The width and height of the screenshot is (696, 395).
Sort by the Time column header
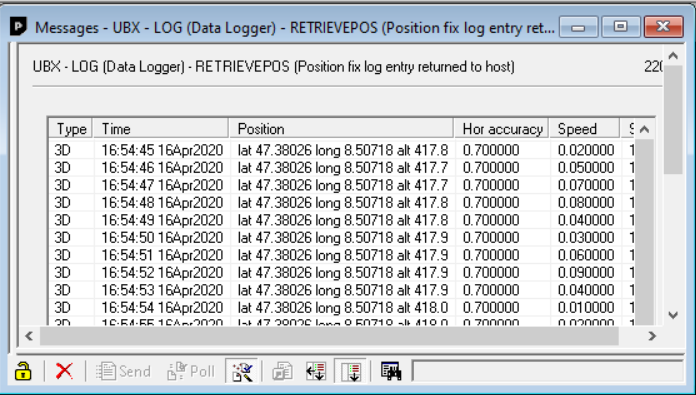[x=161, y=129]
